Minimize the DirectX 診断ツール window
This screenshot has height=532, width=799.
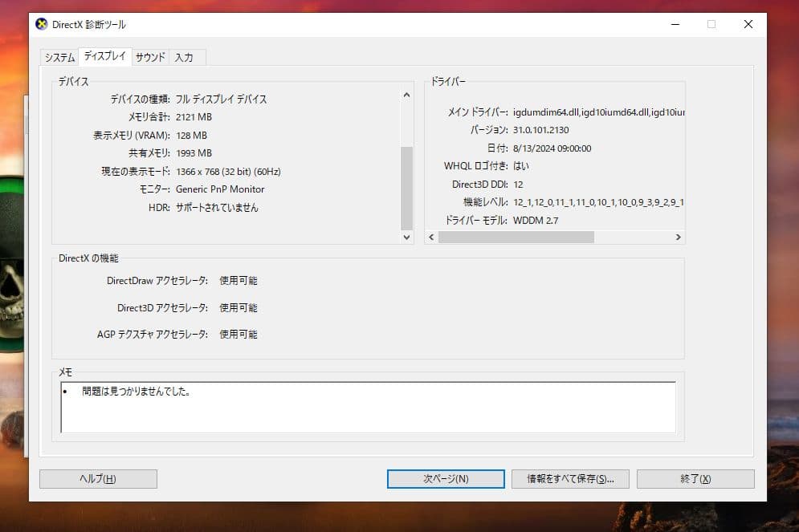click(x=674, y=25)
